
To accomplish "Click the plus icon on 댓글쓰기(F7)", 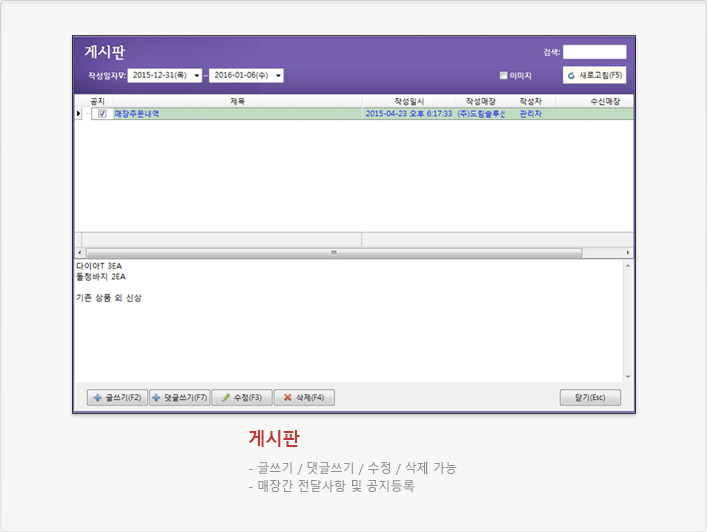I will coord(156,398).
